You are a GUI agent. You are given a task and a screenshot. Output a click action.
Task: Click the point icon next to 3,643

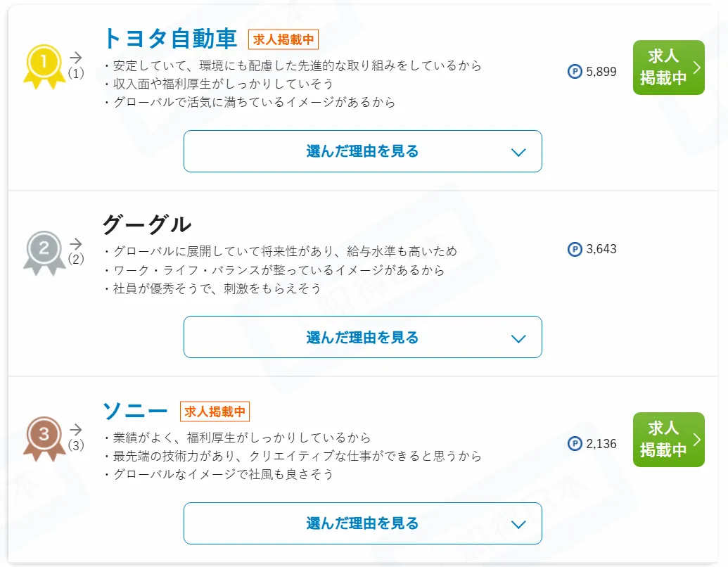[575, 249]
